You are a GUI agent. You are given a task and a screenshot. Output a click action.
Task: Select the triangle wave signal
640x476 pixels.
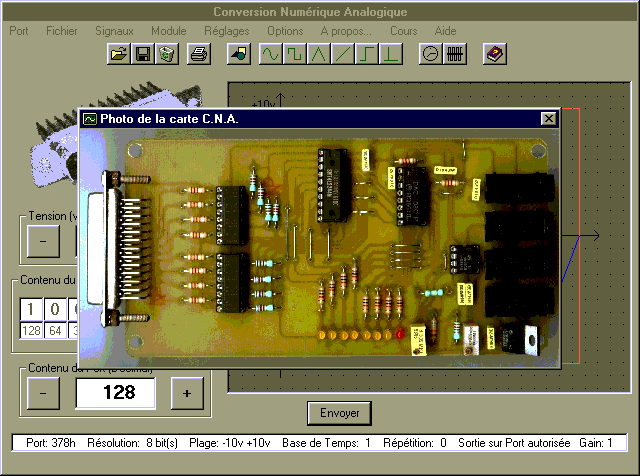click(319, 54)
